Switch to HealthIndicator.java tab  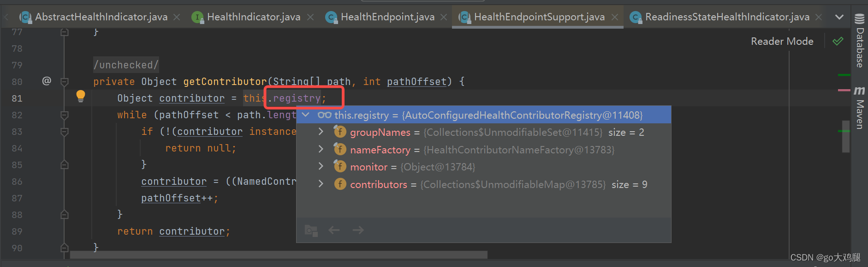point(254,17)
